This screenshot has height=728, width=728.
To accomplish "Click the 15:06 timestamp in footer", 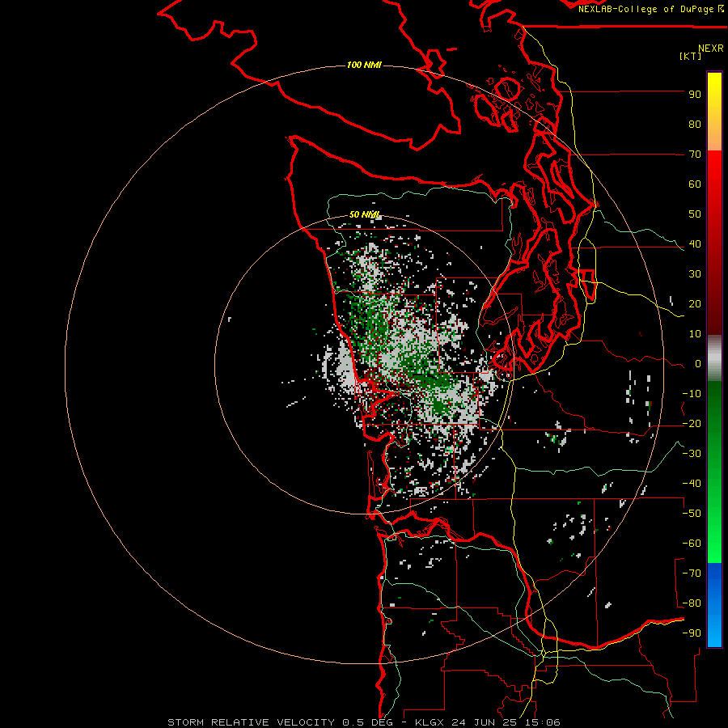I will coord(544,722).
